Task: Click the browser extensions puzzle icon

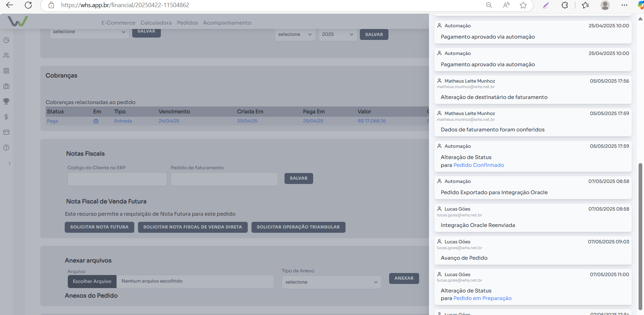Action: 565,5
